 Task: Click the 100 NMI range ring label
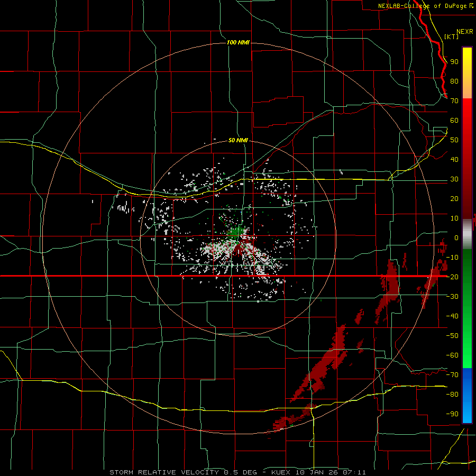[238, 42]
